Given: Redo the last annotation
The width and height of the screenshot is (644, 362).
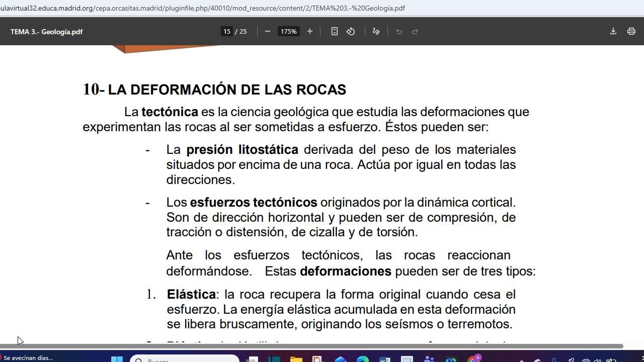Looking at the screenshot, I should point(415,31).
